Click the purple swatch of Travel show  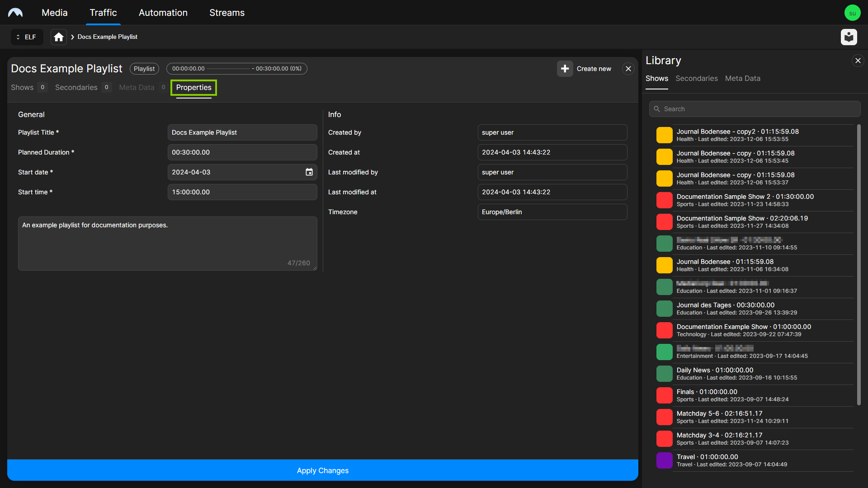tap(664, 460)
